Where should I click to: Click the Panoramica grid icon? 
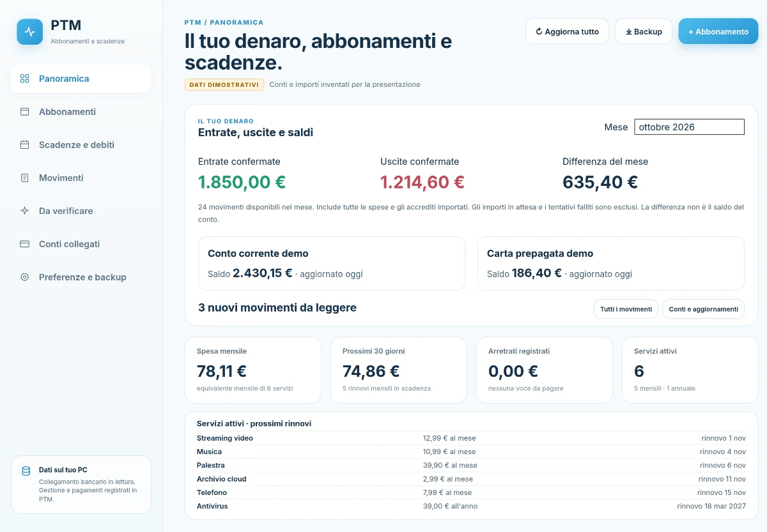click(25, 79)
